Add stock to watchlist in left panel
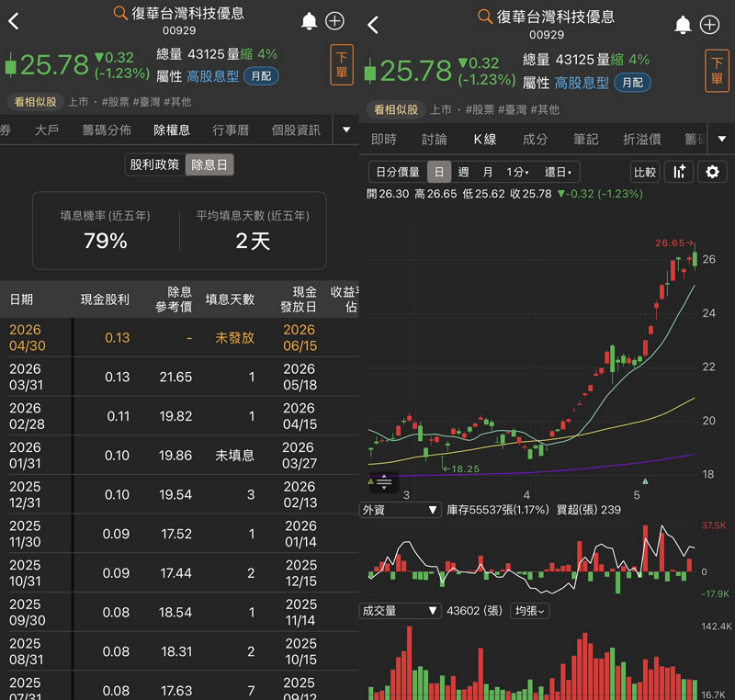The height and width of the screenshot is (700, 735). click(334, 21)
